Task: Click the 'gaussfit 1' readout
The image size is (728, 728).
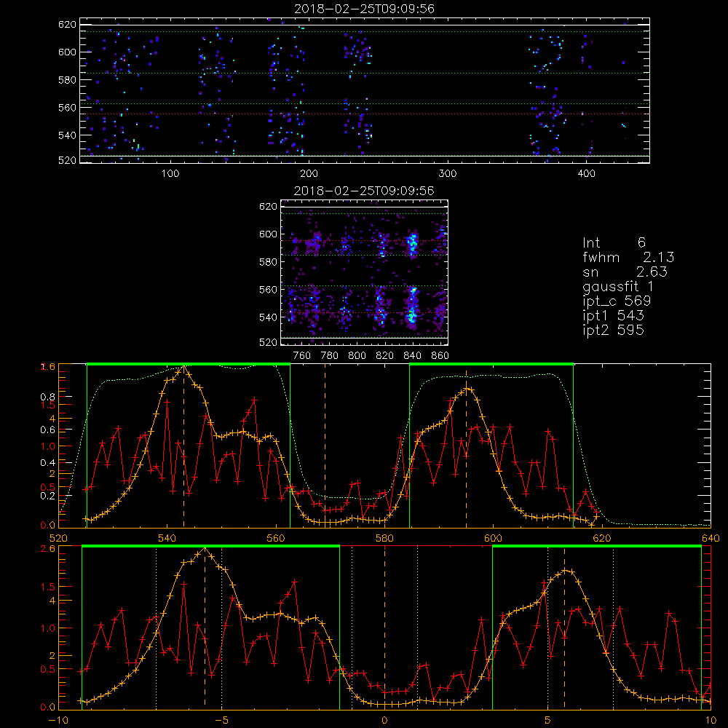Action: tap(618, 286)
